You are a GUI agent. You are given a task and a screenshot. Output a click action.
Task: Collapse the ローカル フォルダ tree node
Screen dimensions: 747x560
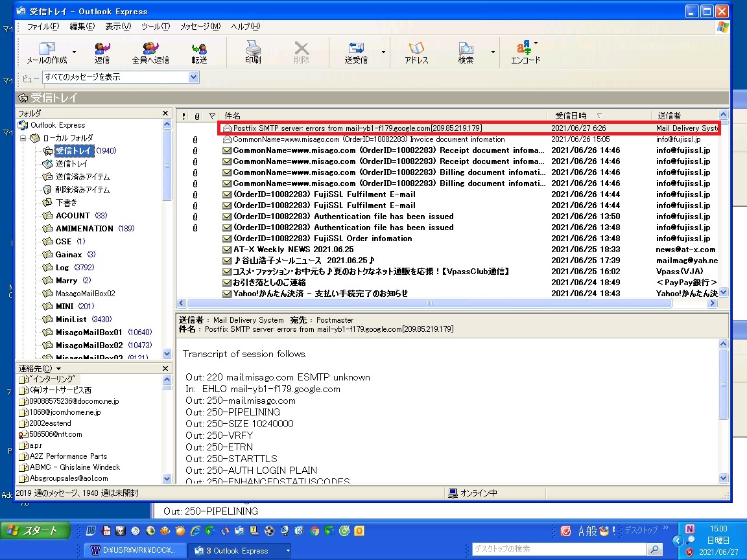point(23,138)
